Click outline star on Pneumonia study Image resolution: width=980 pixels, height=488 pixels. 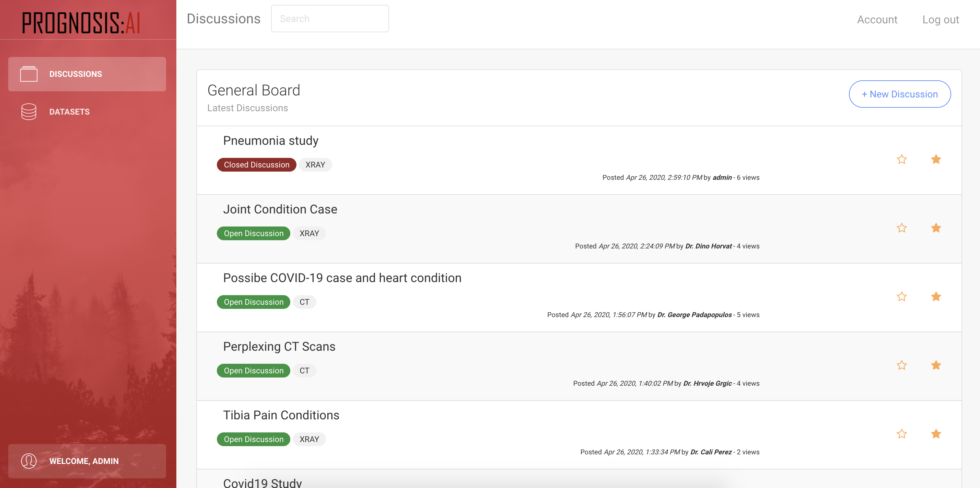901,159
